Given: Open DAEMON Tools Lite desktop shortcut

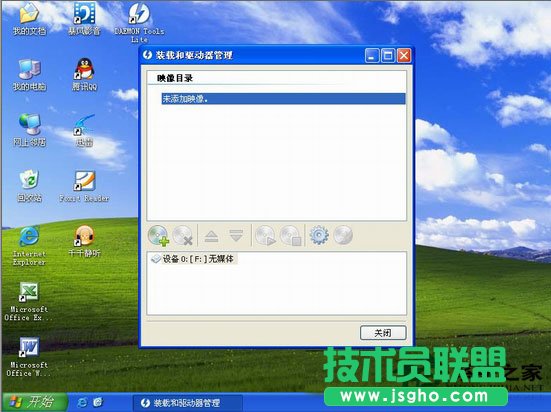Looking at the screenshot, I should (x=139, y=23).
